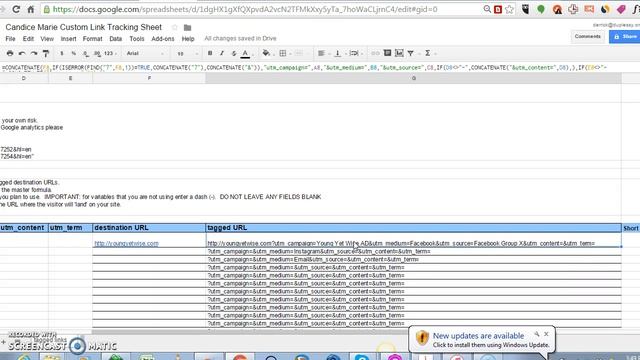This screenshot has height=360, width=640.
Task: Click the document title to rename it
Action: pos(84,27)
